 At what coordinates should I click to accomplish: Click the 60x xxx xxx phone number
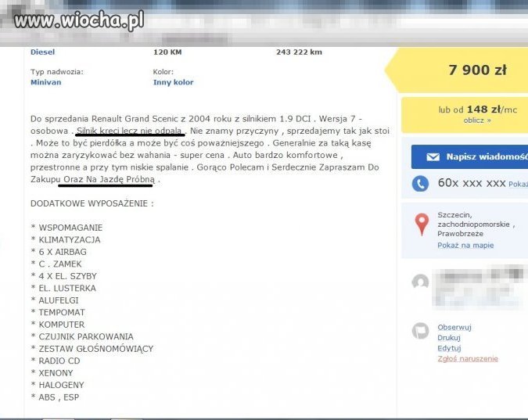click(472, 183)
